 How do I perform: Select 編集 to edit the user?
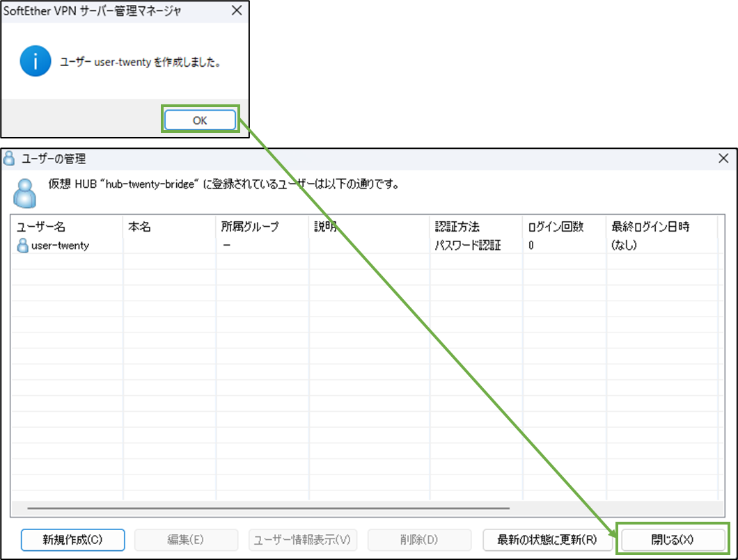pyautogui.click(x=186, y=540)
